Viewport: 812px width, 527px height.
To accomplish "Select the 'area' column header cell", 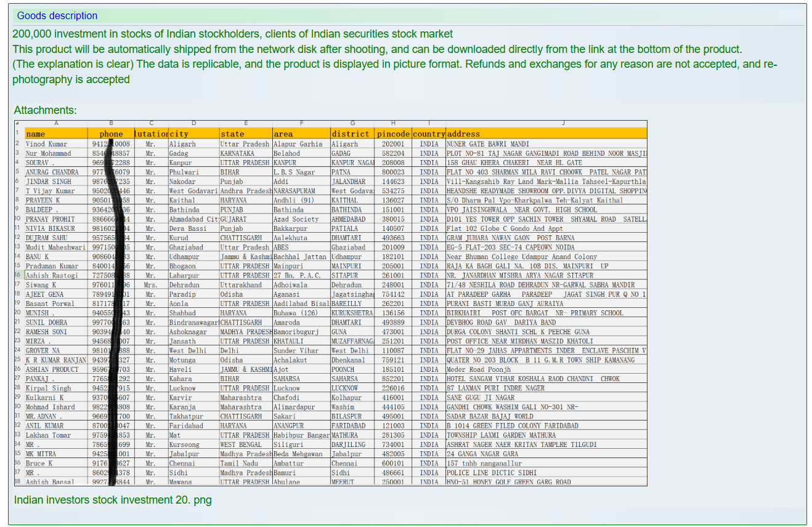I will tap(301, 134).
